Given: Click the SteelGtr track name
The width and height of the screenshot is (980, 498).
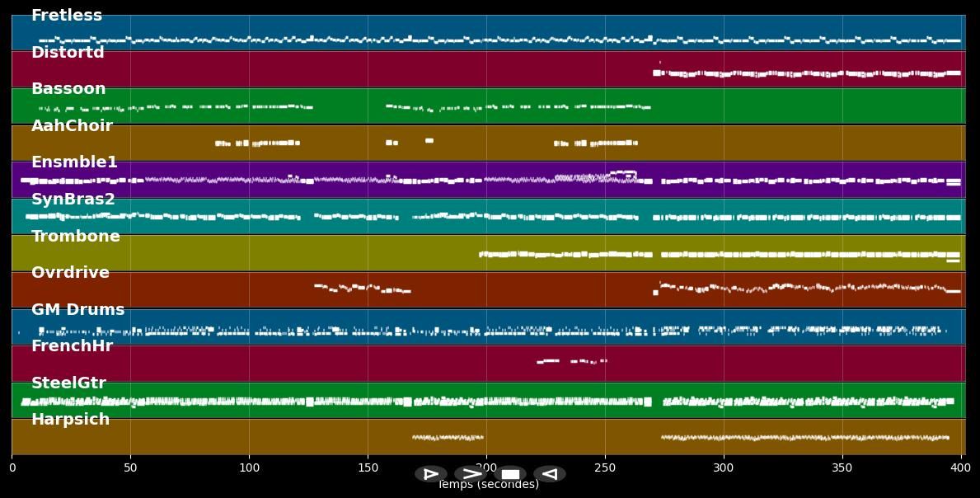Looking at the screenshot, I should 68,383.
